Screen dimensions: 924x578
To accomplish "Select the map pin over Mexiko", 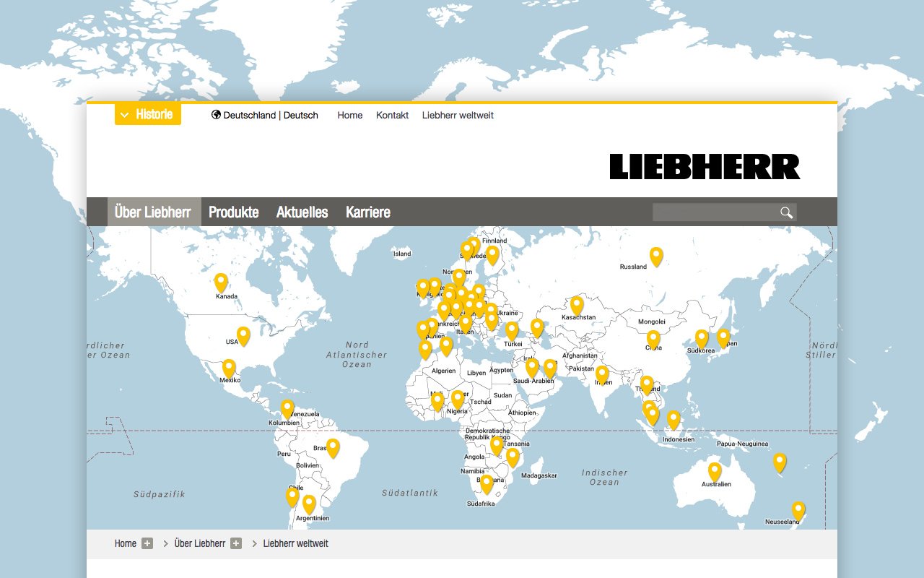I will tap(229, 369).
